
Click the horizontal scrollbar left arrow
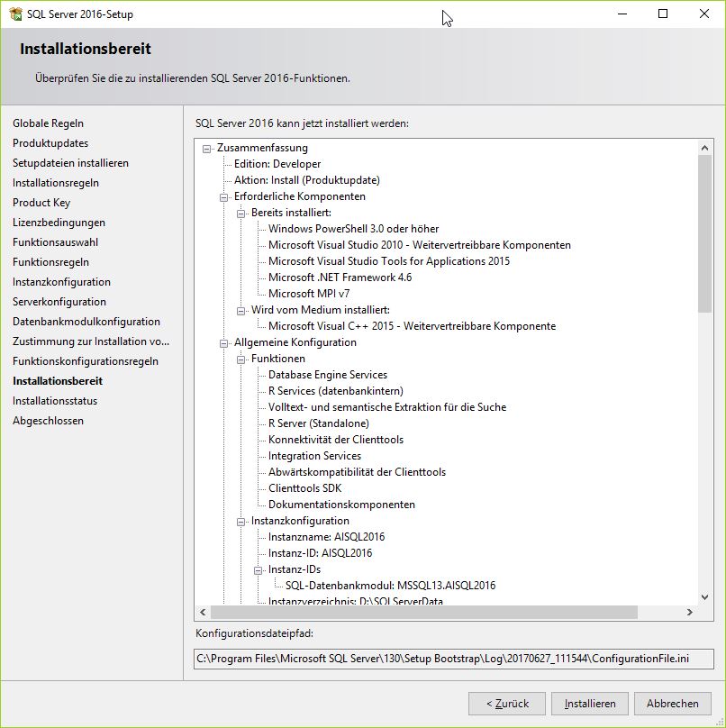pos(203,612)
